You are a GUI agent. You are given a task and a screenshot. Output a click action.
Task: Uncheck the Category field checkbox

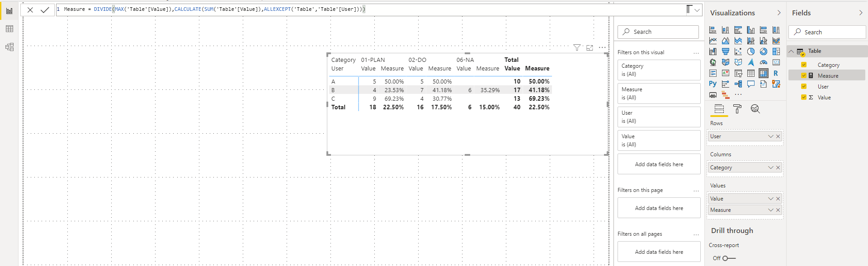(804, 65)
